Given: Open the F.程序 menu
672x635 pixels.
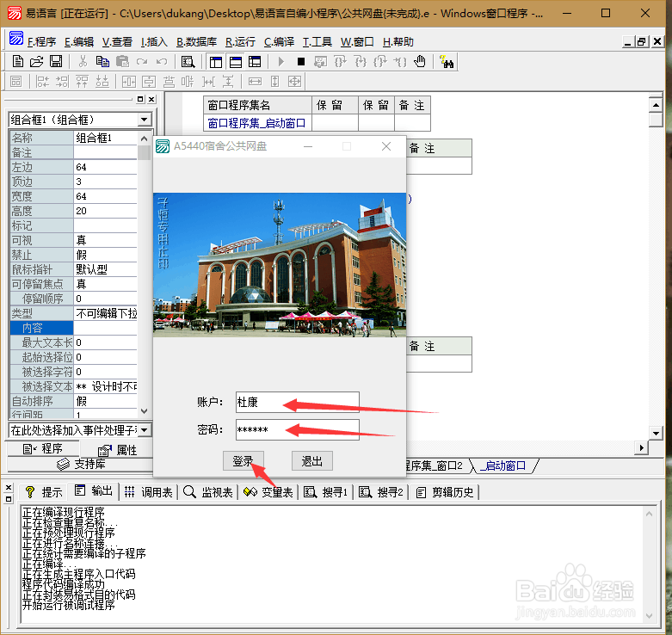Looking at the screenshot, I should click(x=41, y=41).
